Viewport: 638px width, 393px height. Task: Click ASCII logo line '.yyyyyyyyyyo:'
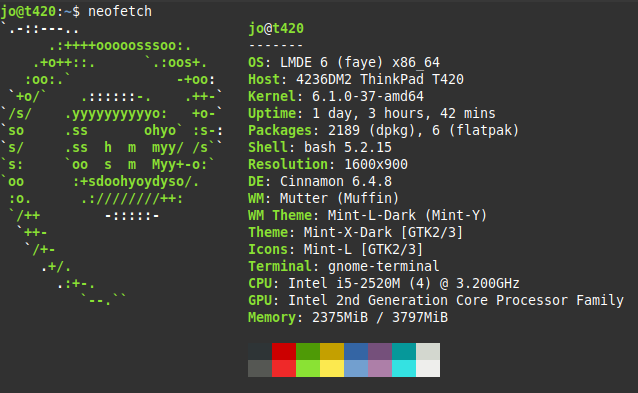(116, 114)
